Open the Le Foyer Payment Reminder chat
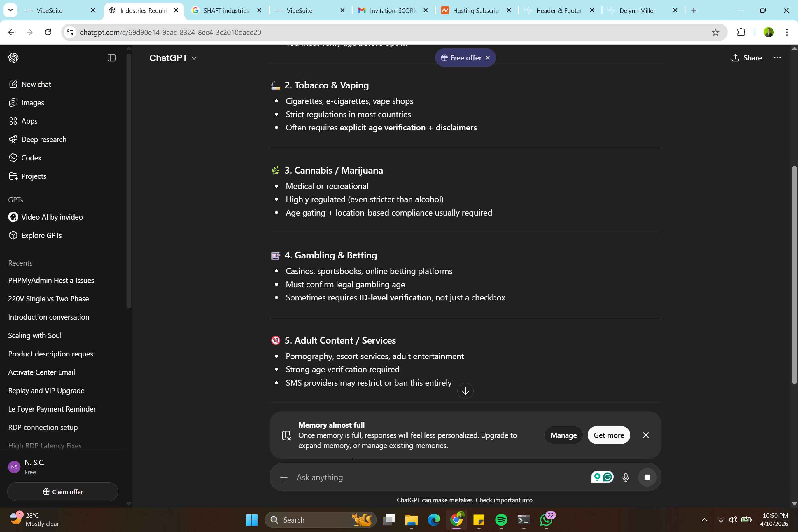 52,409
